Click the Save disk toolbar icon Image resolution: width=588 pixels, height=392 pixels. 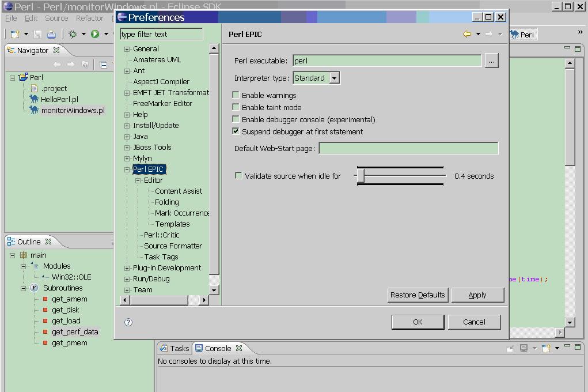point(37,34)
